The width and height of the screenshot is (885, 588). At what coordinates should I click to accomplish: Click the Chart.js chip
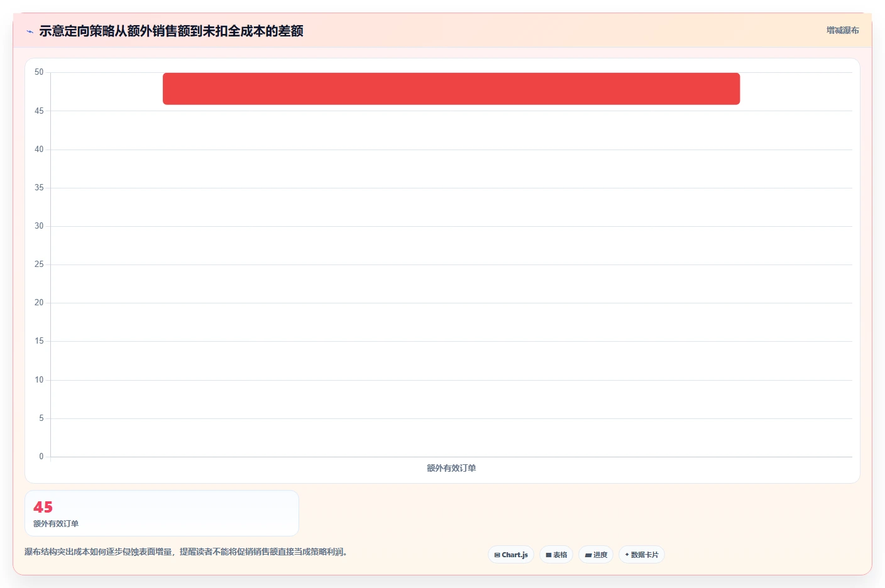[x=511, y=555]
